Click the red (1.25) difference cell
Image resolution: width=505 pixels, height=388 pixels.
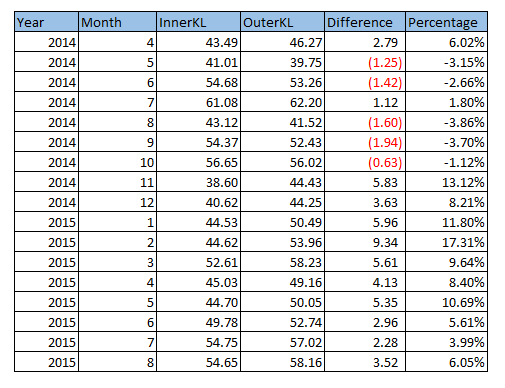pyautogui.click(x=365, y=62)
